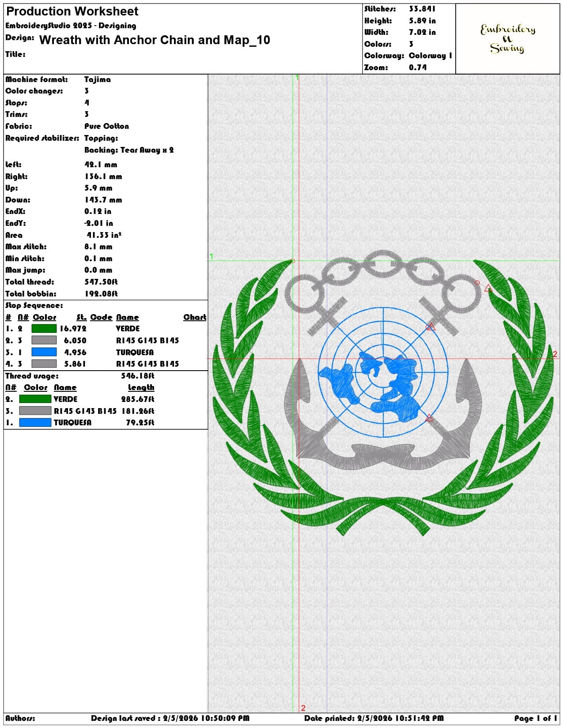Click stitch count 16,972 for VERDE
Viewport: 563px width, 728px height.
(x=73, y=329)
